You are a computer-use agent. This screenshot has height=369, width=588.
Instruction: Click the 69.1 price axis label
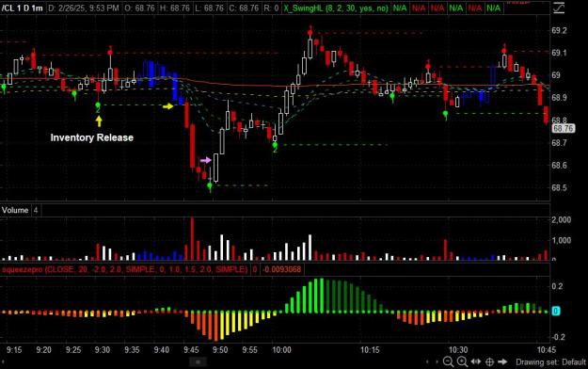coord(559,53)
